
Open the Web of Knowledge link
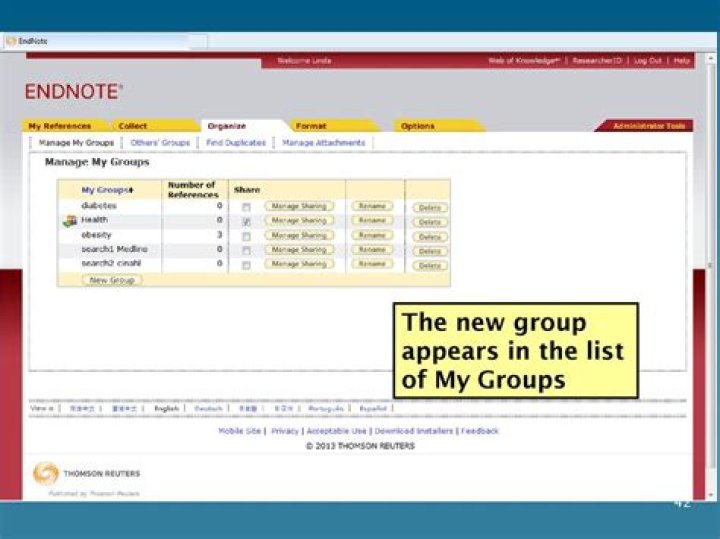coord(524,61)
